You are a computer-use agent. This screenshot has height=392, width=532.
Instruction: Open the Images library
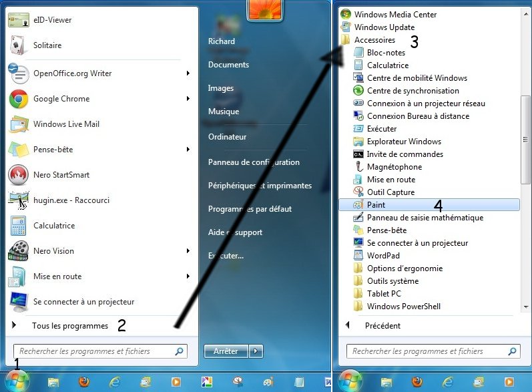(x=220, y=88)
